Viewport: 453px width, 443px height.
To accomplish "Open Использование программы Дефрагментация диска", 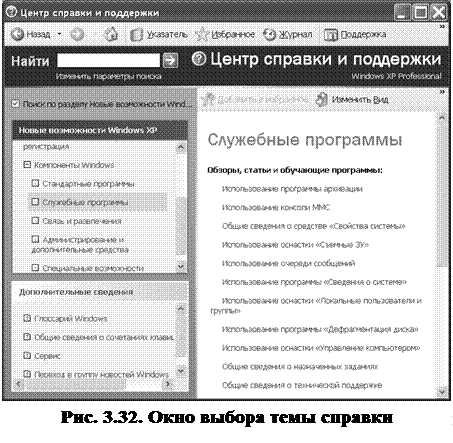I will tap(320, 330).
